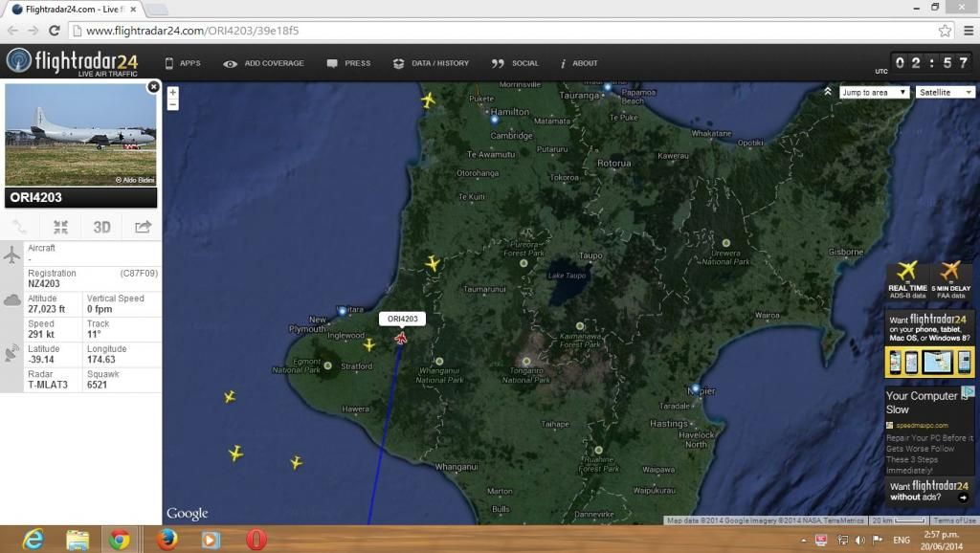Close the ORI4203 aircraft info panel
Viewport: 980px width, 553px height.
(153, 87)
